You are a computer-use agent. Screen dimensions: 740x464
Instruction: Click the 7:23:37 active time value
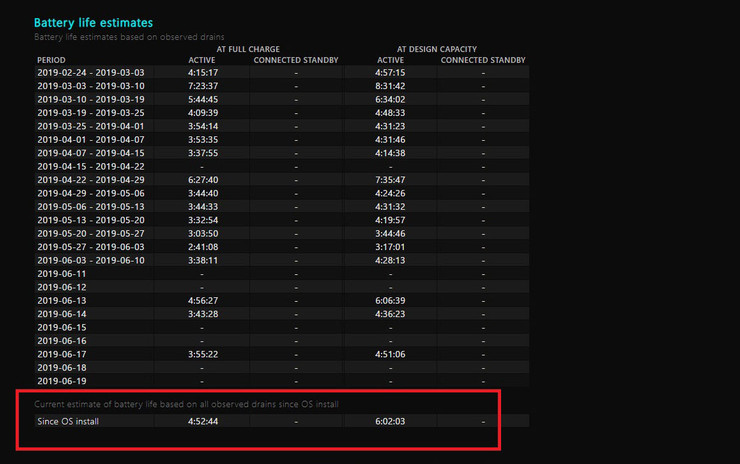pos(203,86)
